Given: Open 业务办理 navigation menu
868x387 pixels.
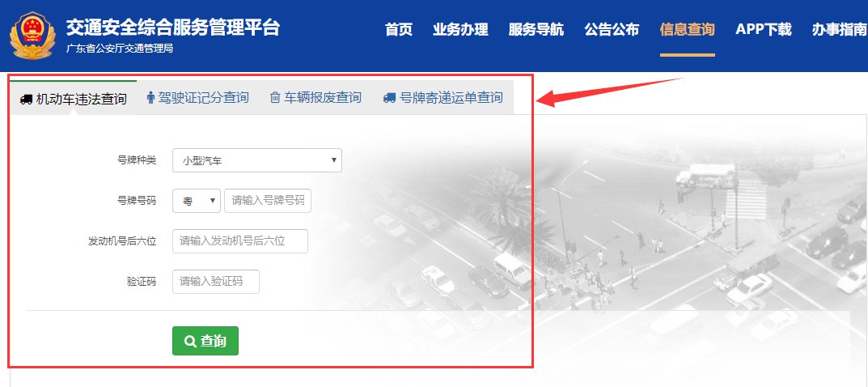Looking at the screenshot, I should (460, 29).
